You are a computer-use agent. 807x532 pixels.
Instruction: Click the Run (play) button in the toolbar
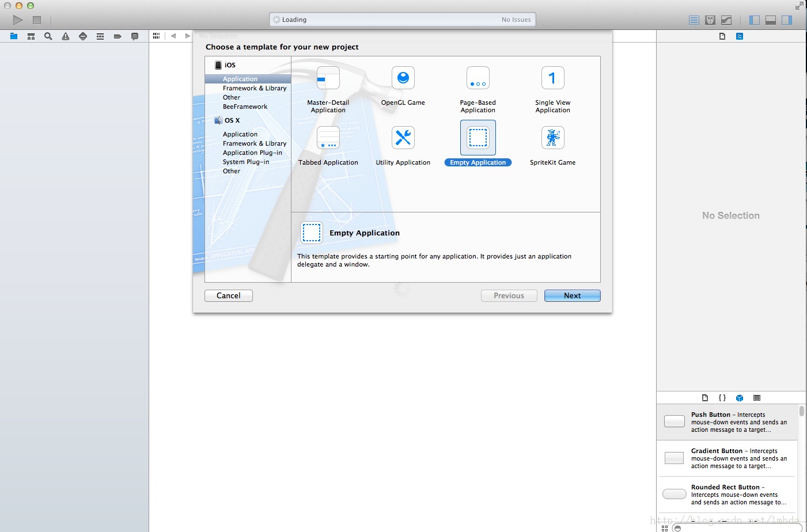pos(18,20)
